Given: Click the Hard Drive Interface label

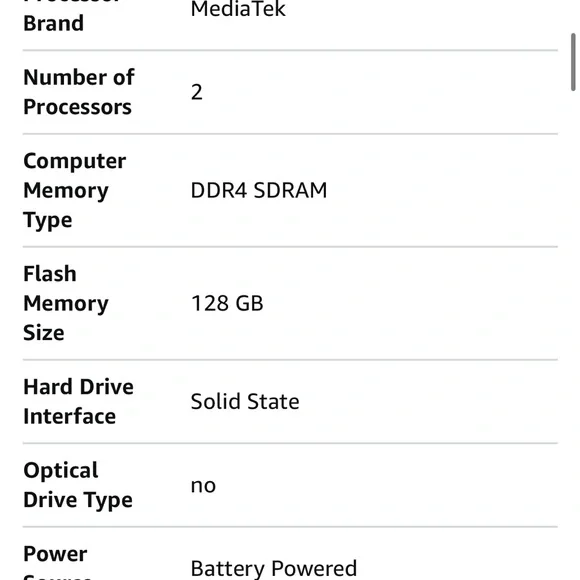Looking at the screenshot, I should click(x=78, y=402).
